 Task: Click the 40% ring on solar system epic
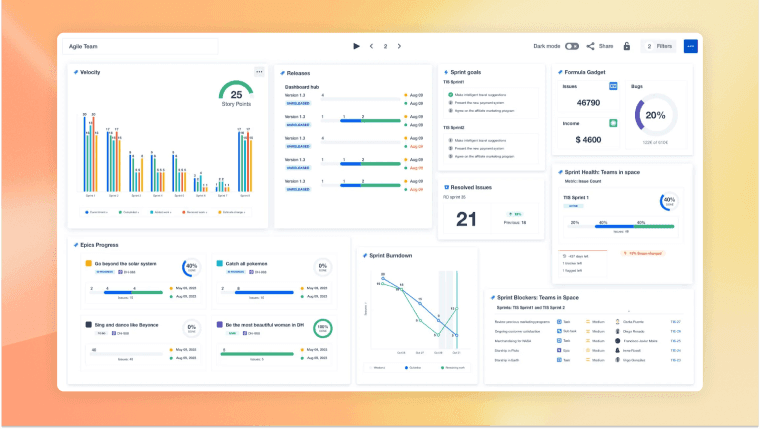191,267
